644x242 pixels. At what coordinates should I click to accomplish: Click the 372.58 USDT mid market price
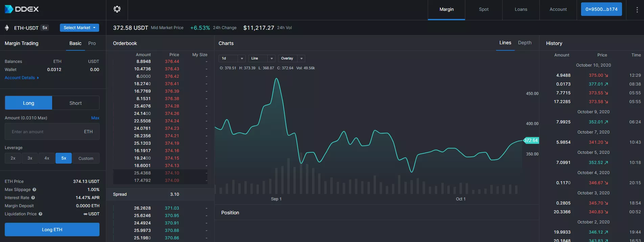click(131, 28)
